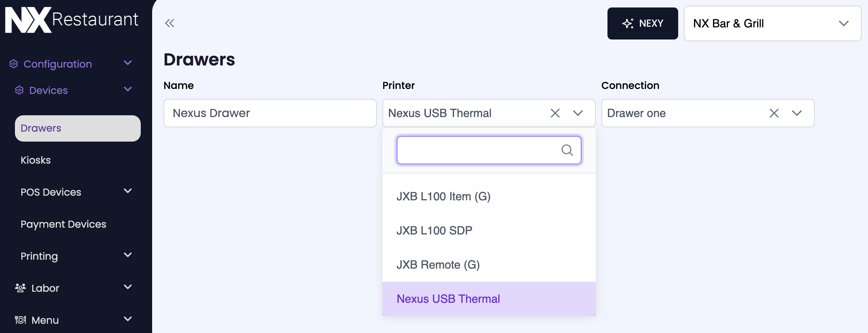Clear the Connection selection with X icon
The height and width of the screenshot is (333, 868).
coord(774,113)
